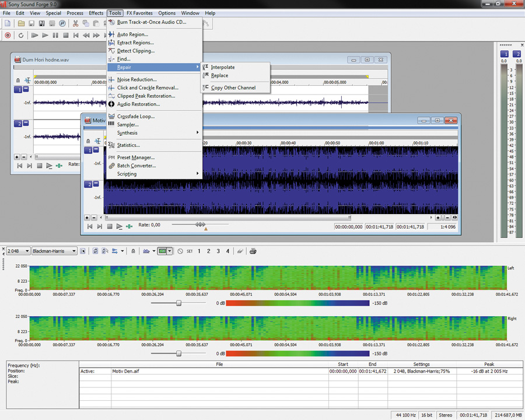Toggle the lock icon in spectrum toolbar
Image resolution: width=525 pixels, height=420 pixels.
(133, 251)
